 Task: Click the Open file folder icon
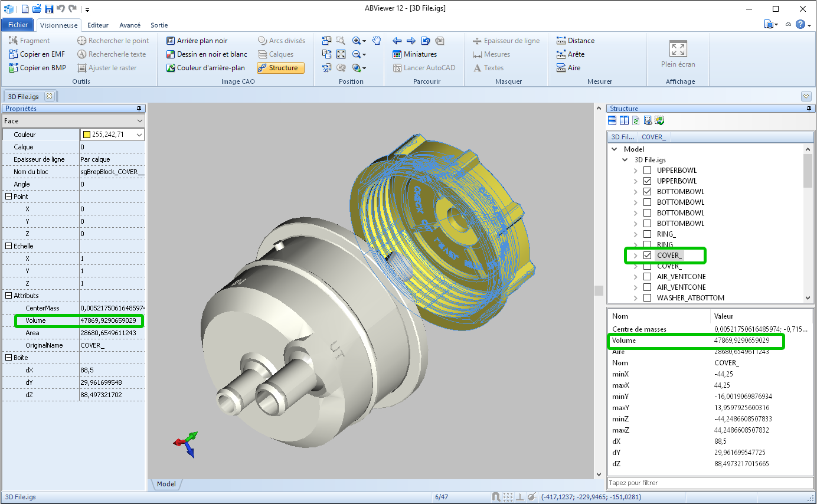tap(37, 9)
